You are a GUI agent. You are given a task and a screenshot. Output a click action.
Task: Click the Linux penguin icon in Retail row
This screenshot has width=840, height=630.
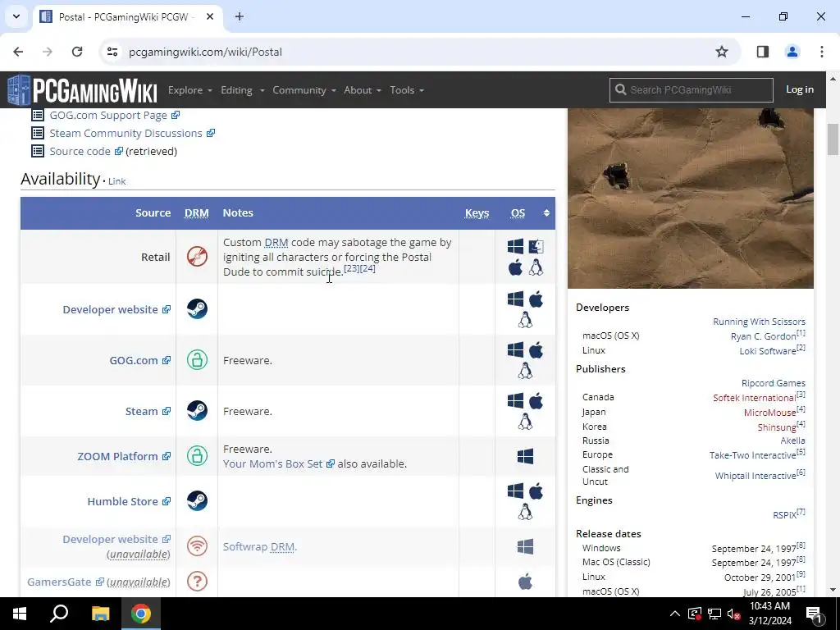click(536, 267)
